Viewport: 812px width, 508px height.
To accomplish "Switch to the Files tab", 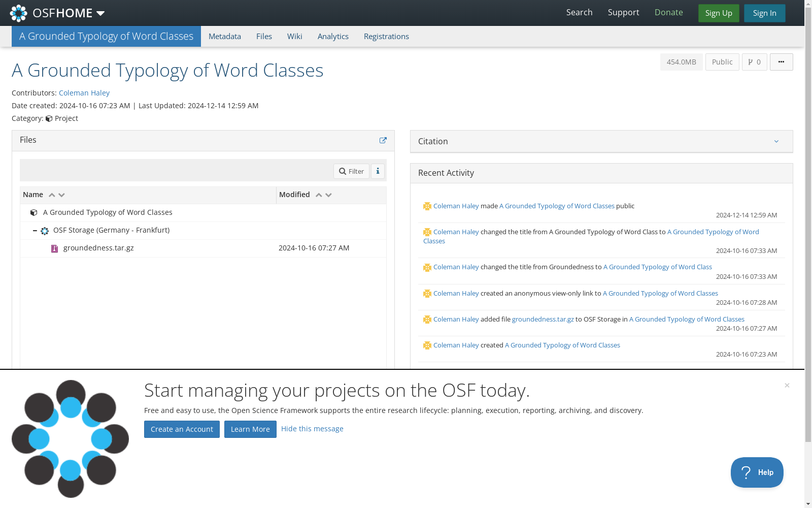I will point(264,37).
